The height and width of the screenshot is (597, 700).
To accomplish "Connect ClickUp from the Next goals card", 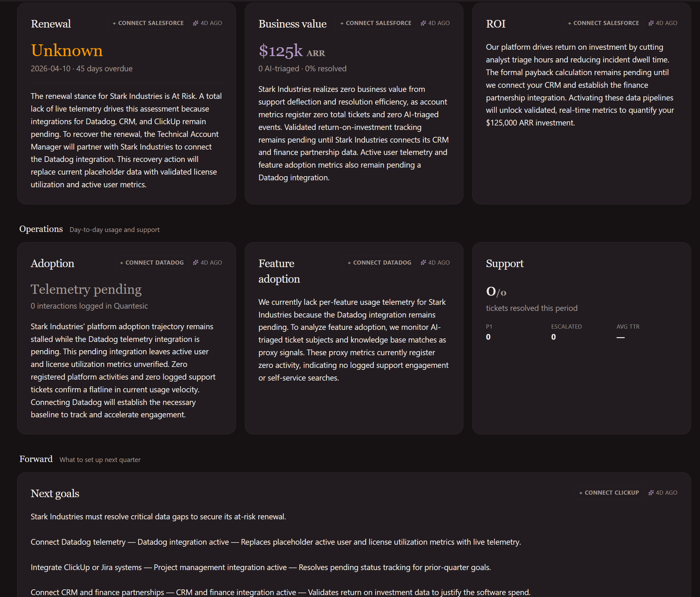I will [609, 492].
